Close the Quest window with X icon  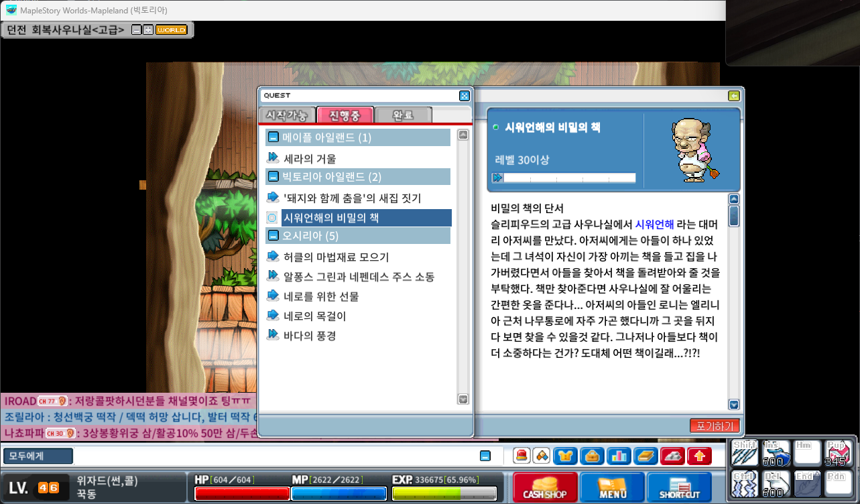tap(464, 96)
